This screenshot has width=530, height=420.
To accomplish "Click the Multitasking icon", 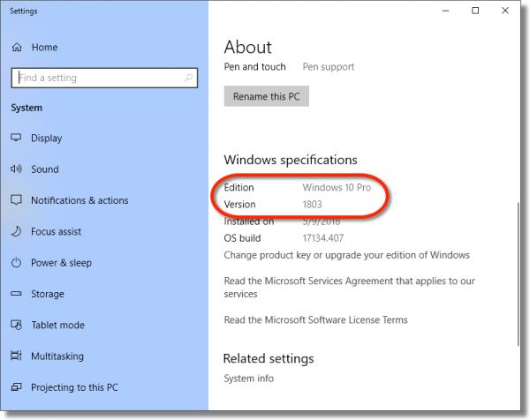I will tap(16, 356).
